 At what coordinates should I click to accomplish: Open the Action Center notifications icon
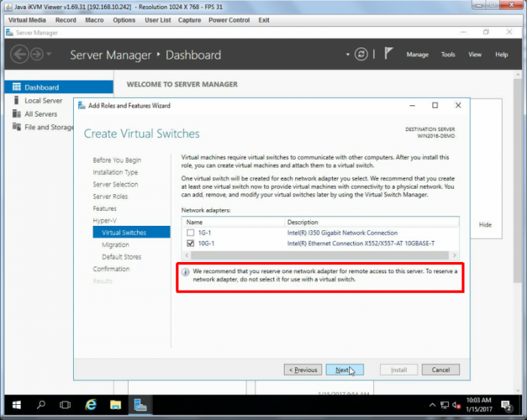(x=507, y=406)
